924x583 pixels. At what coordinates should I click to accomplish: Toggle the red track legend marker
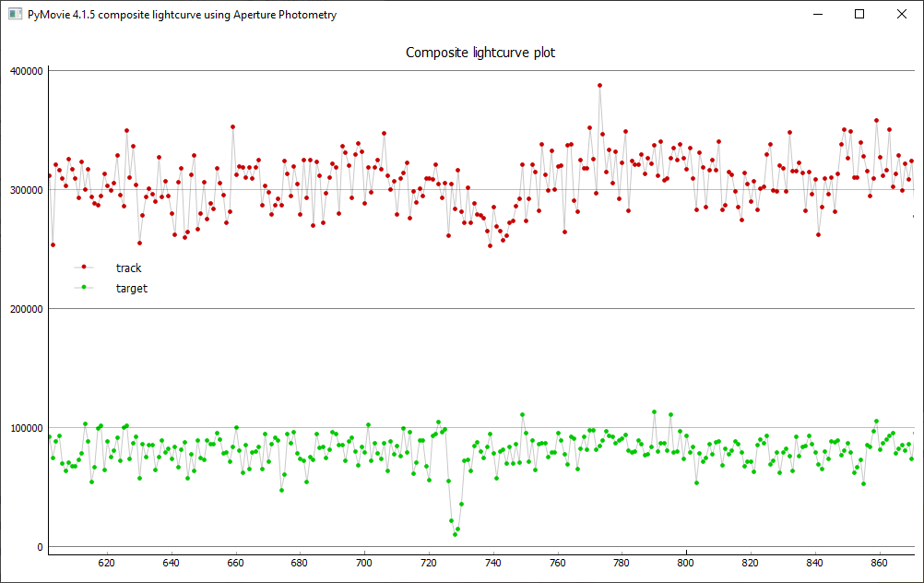[84, 268]
